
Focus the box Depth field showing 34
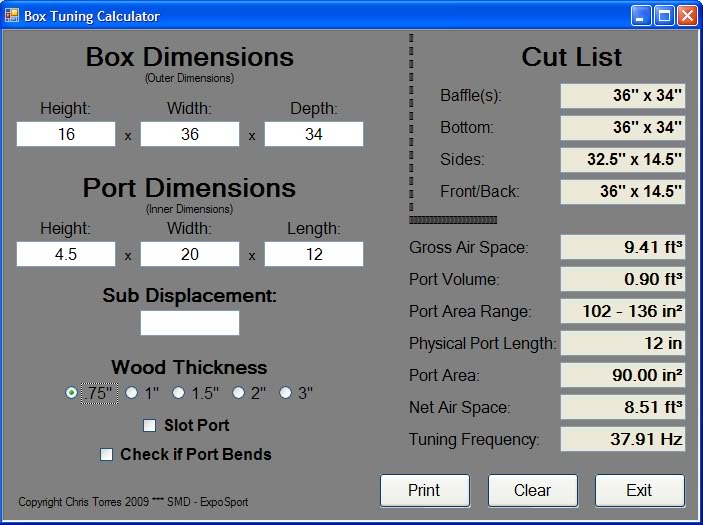(314, 134)
